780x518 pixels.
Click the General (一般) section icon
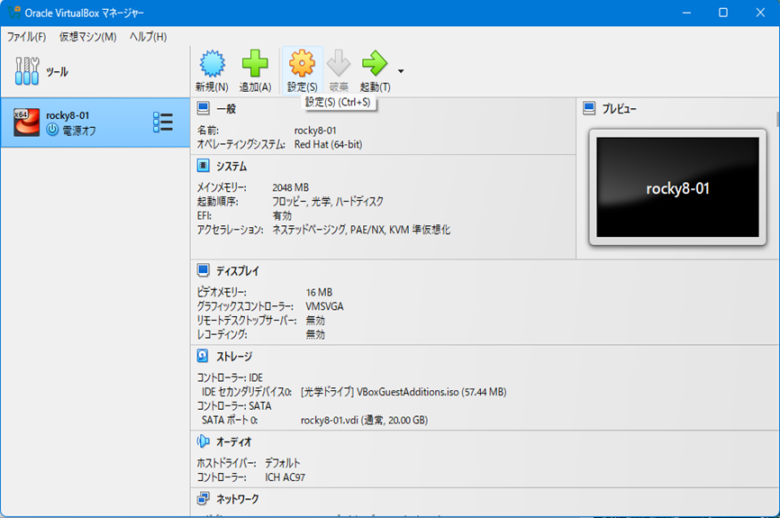pos(203,108)
